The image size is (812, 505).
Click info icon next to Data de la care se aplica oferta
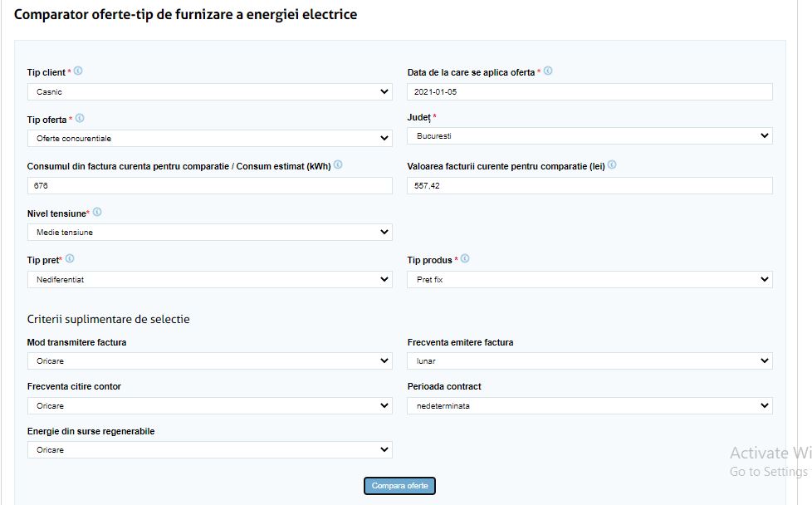click(548, 71)
